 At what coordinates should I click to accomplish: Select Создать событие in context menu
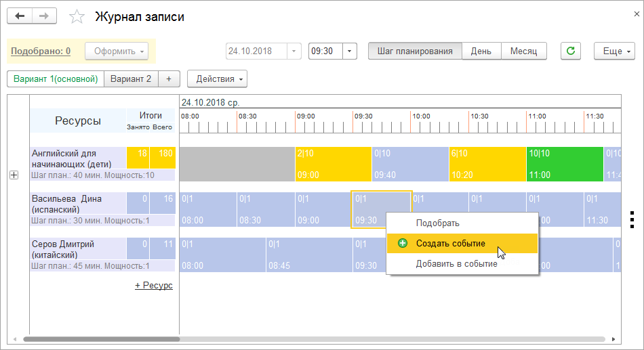tap(450, 243)
